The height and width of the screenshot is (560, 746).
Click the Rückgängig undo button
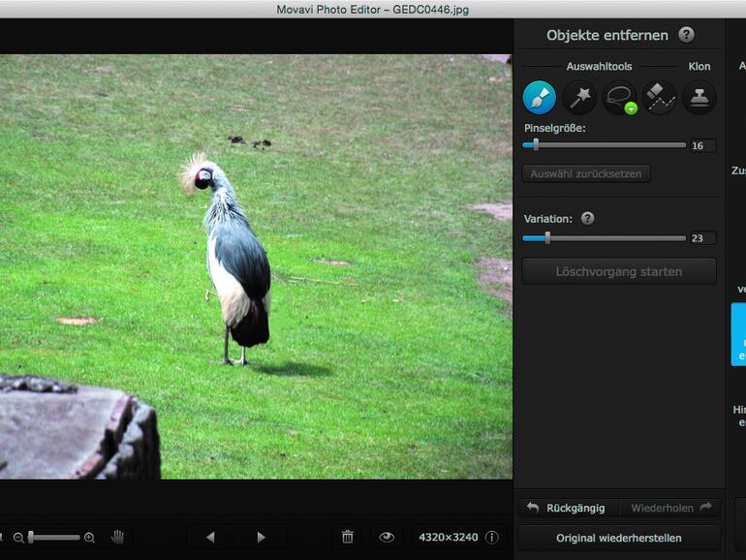tap(568, 508)
